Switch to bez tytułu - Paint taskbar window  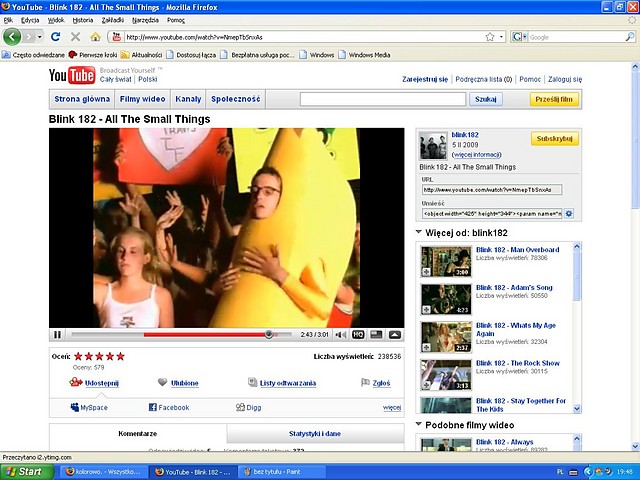point(282,472)
